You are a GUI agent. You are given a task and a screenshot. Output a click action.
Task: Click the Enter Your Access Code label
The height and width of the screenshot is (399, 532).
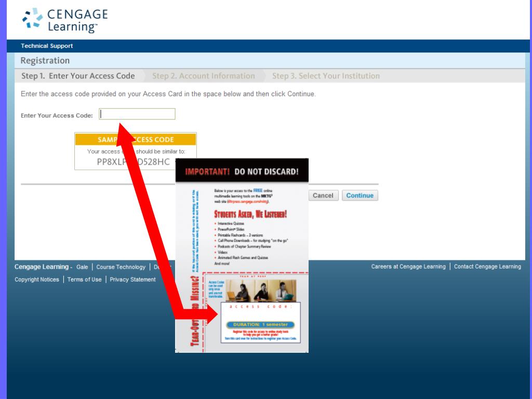[57, 115]
